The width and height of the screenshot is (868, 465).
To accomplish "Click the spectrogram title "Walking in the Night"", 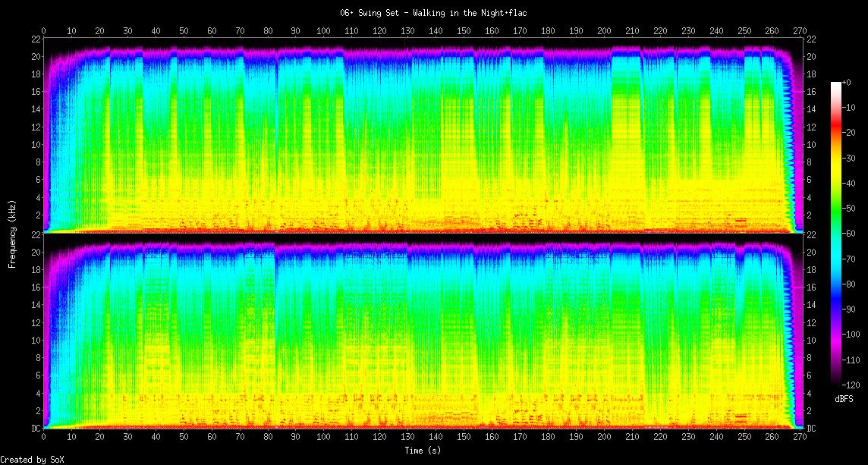I will click(433, 13).
